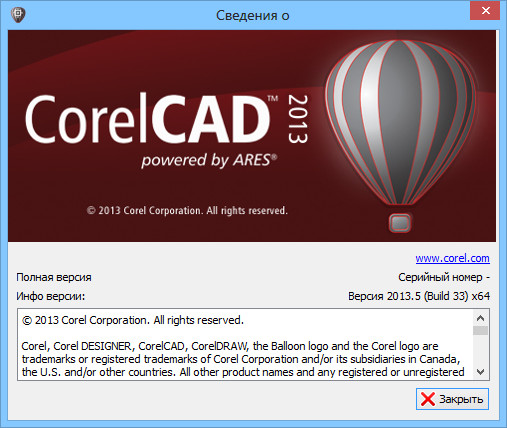Click the 'Сведения о' window title
Viewport: 507px width, 428px height.
pyautogui.click(x=253, y=15)
